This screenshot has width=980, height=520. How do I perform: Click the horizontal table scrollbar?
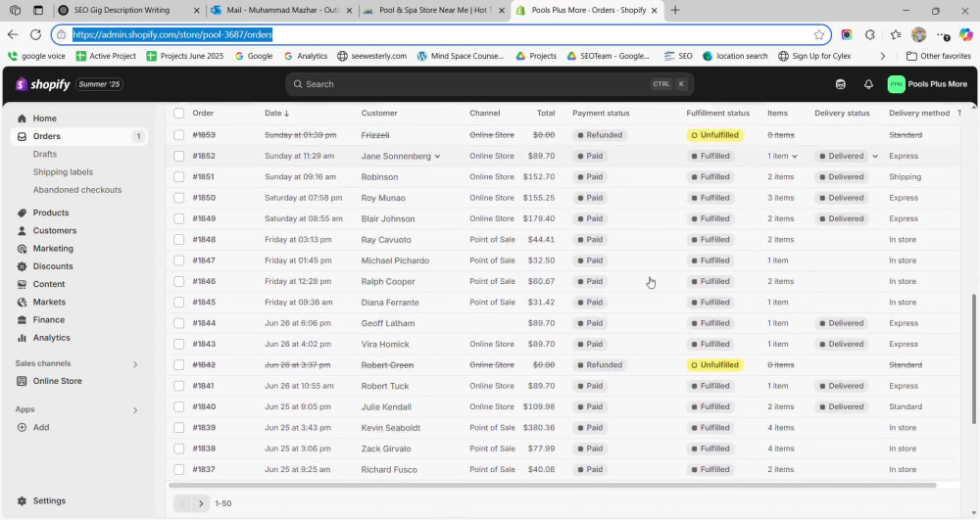pyautogui.click(x=553, y=485)
